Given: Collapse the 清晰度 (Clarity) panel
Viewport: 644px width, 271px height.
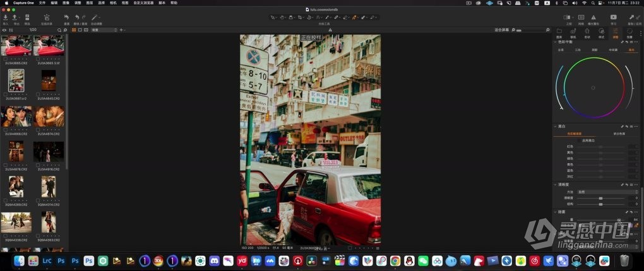Looking at the screenshot, I should point(555,185).
